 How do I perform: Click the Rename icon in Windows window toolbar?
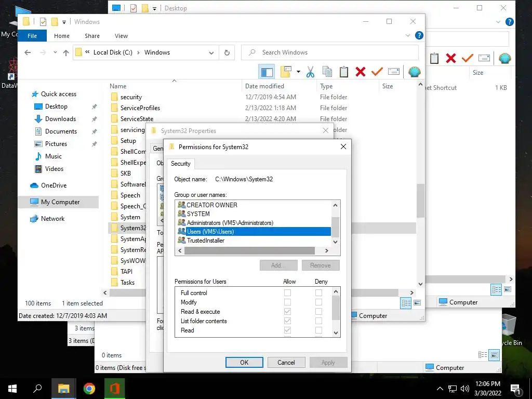click(394, 72)
